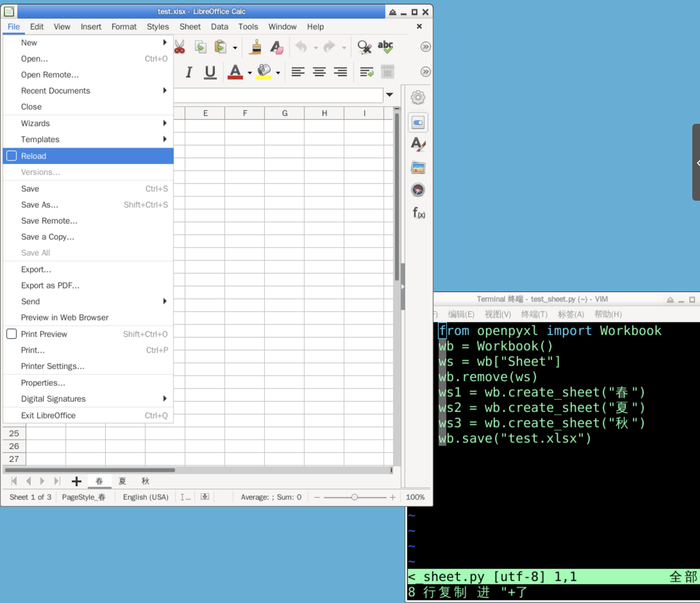Open the Properties sidebar deck icon
This screenshot has width=700, height=603.
(418, 123)
